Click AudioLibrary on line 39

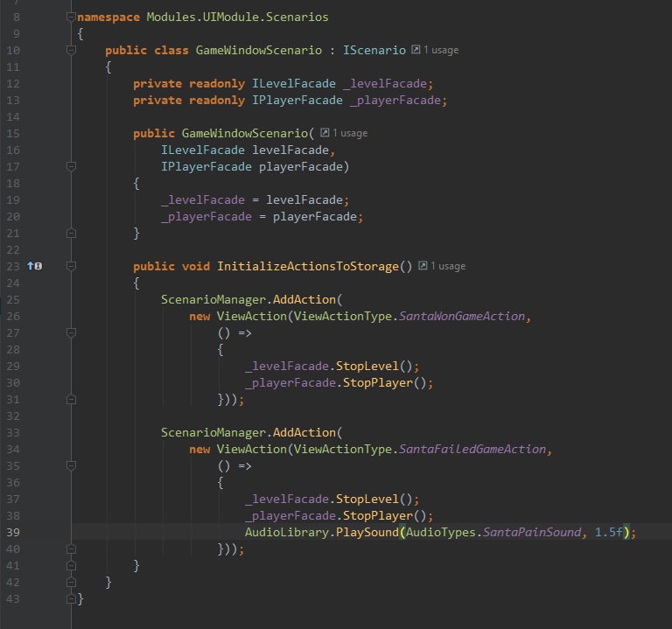[287, 532]
